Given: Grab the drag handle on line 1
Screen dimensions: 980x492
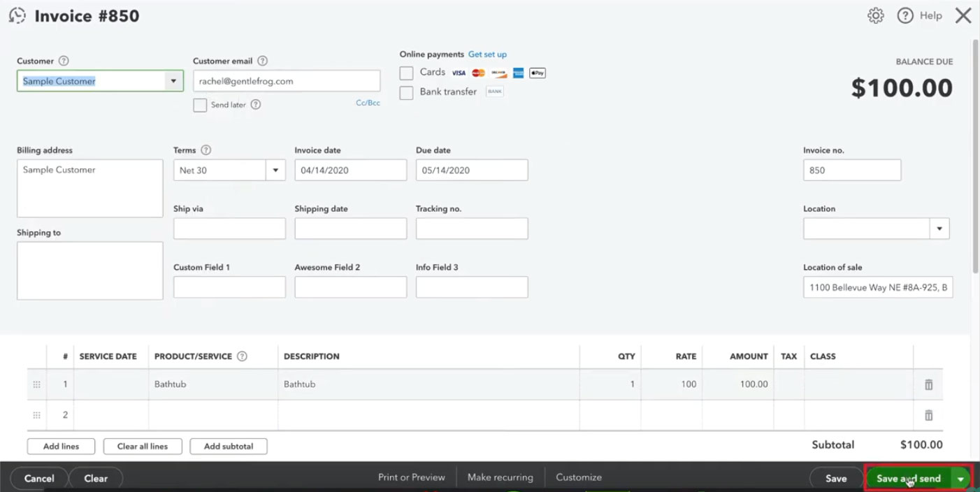Looking at the screenshot, I should (36, 384).
